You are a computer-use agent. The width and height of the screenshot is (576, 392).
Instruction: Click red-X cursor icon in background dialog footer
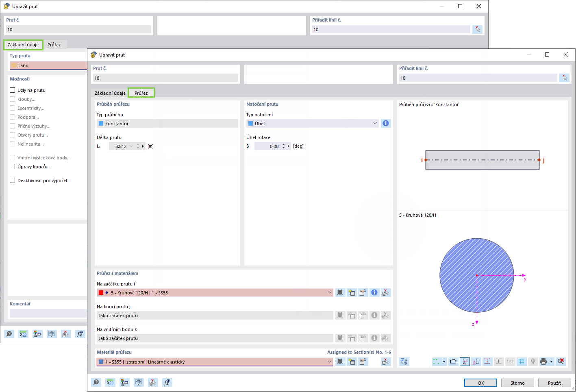pos(65,334)
